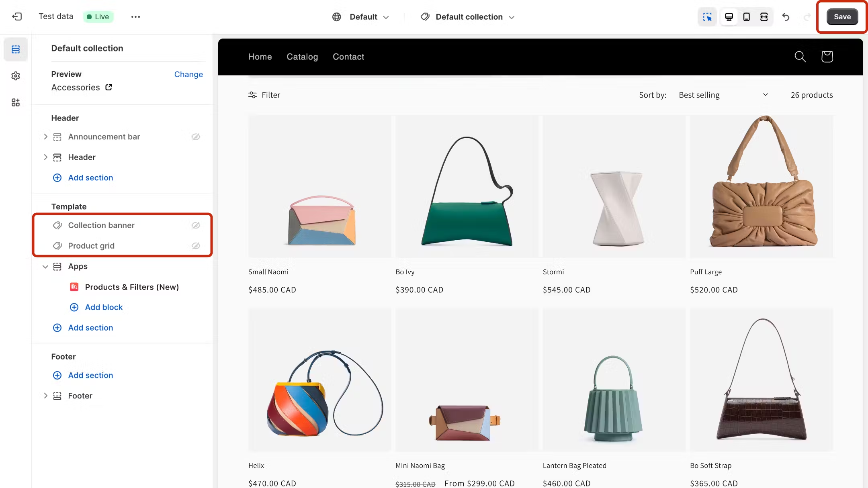
Task: Toggle the inspector selection tool icon
Action: click(707, 17)
